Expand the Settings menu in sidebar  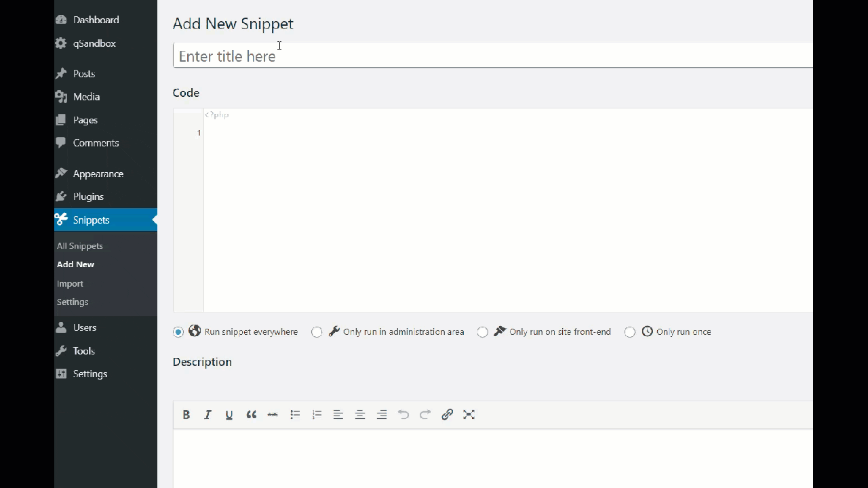[x=90, y=373]
